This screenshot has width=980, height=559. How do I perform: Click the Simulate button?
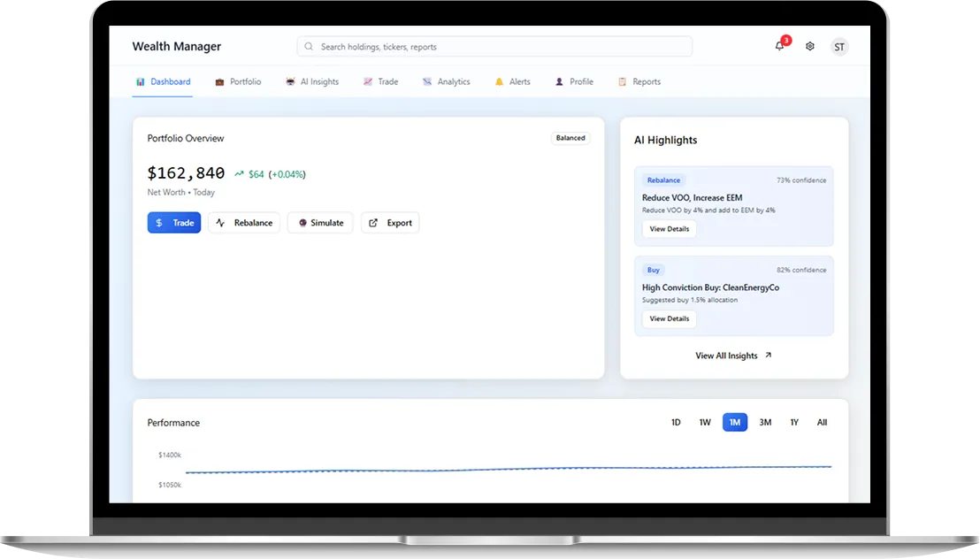[x=320, y=223]
